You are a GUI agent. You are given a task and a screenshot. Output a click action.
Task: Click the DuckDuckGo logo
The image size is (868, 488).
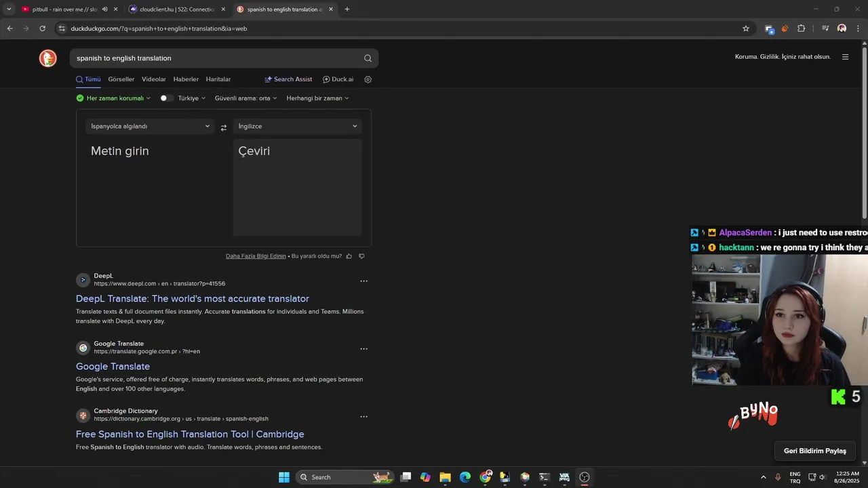click(47, 58)
